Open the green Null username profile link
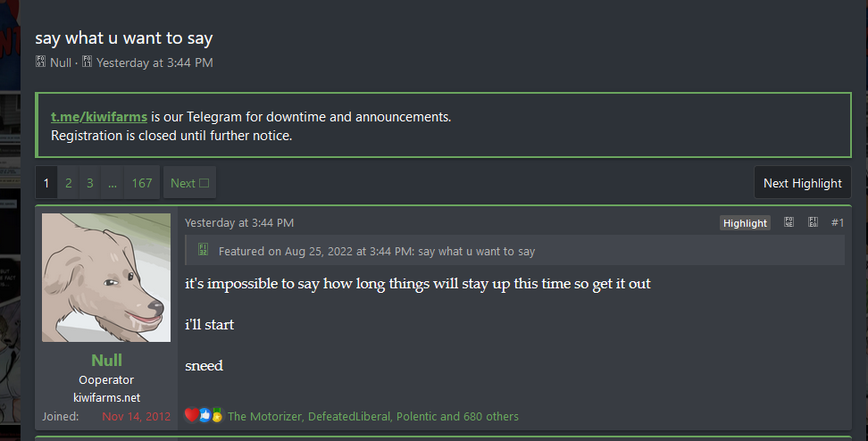 coord(106,360)
